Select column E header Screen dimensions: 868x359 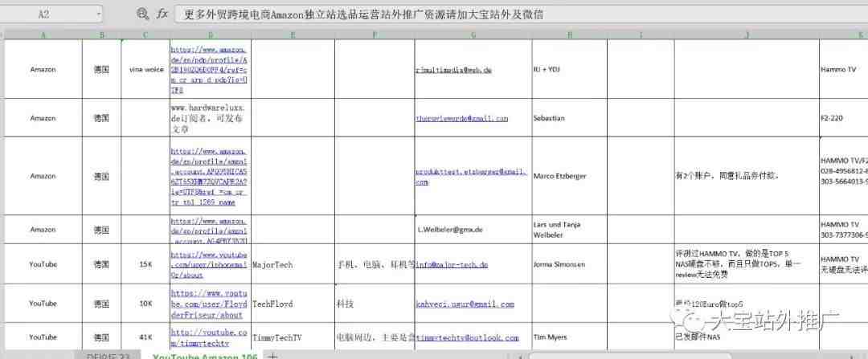tap(293, 35)
